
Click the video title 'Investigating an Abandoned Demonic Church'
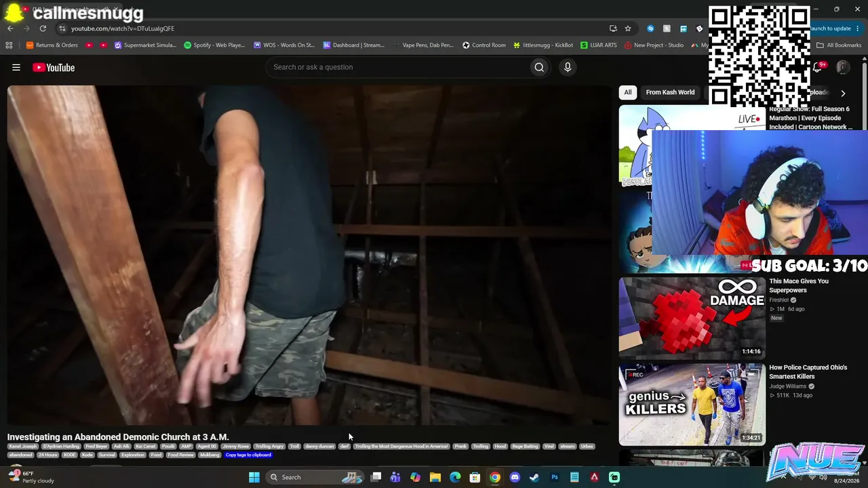[118, 437]
